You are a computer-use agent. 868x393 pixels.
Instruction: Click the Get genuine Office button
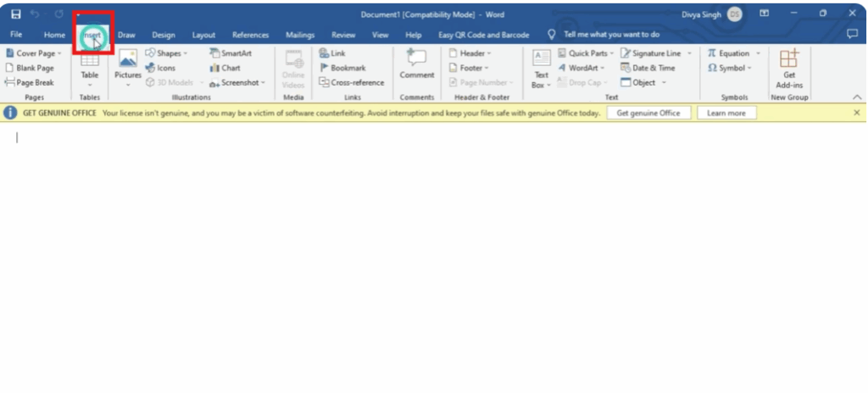click(x=648, y=113)
